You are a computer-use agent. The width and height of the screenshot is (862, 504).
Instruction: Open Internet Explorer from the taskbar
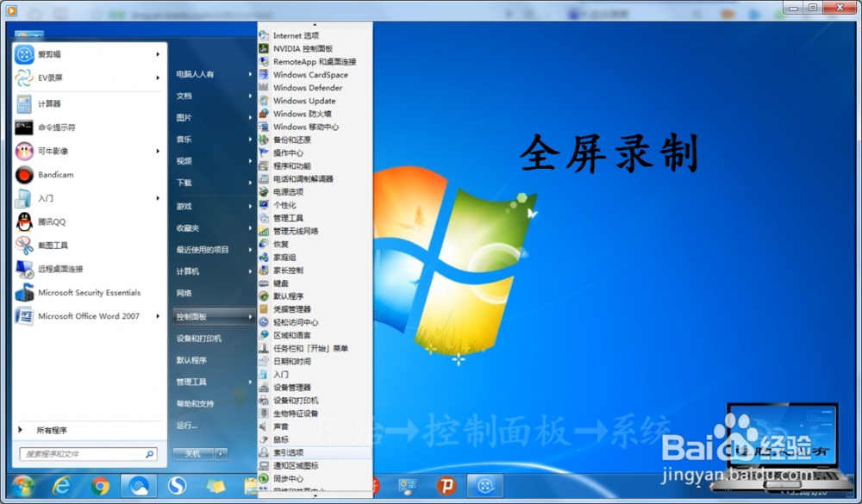(61, 486)
